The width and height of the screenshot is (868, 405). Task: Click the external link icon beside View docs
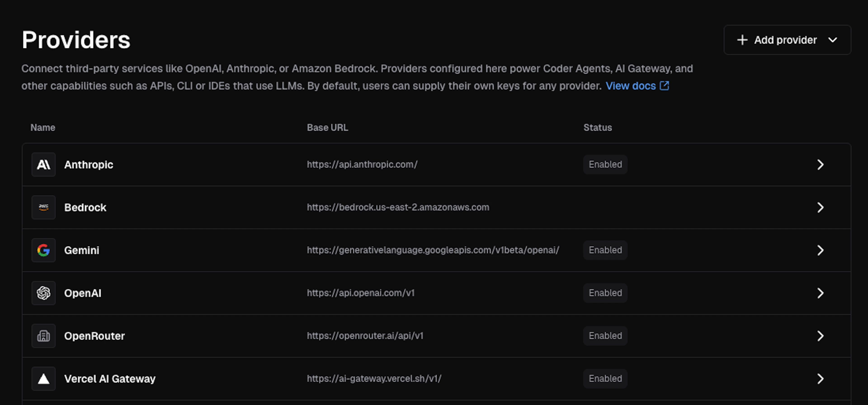pos(664,86)
